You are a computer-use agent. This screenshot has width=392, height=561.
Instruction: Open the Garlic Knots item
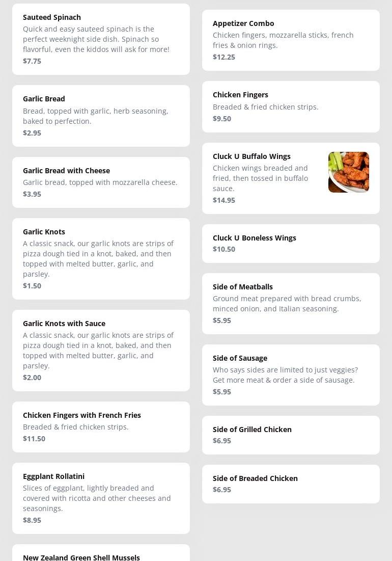(x=101, y=259)
